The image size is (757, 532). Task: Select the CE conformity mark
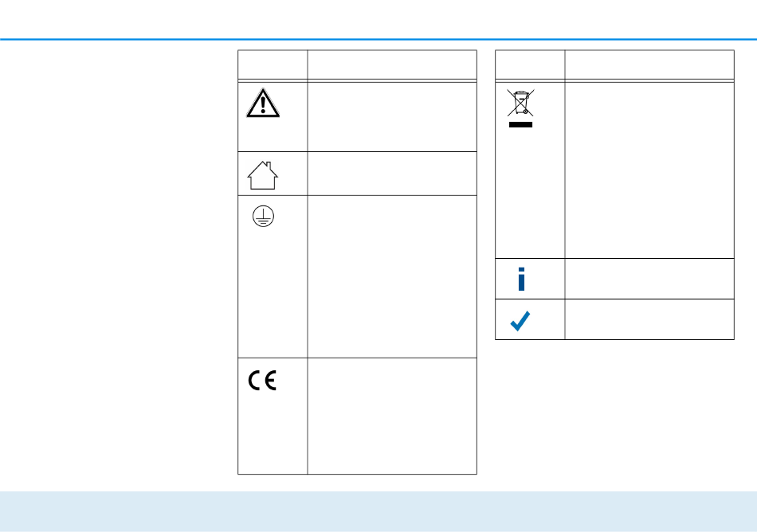point(262,382)
